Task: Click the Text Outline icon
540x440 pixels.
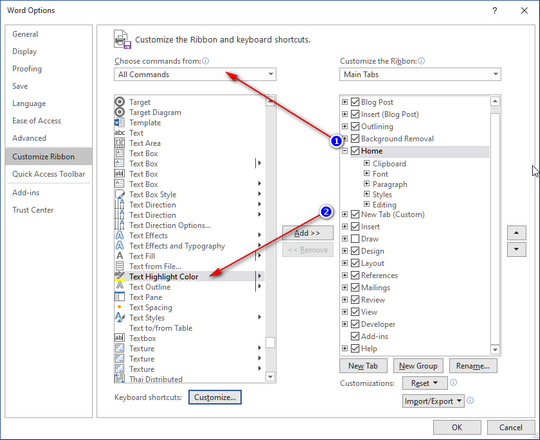Action: [x=120, y=286]
